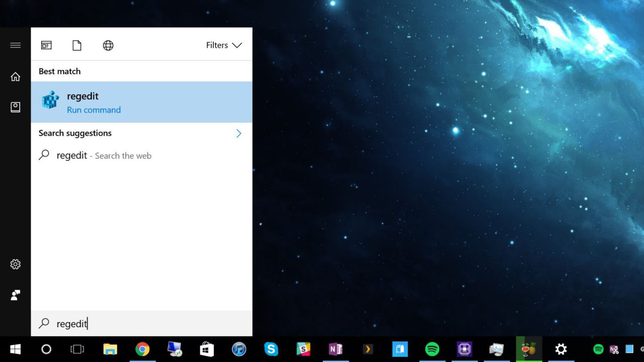Image resolution: width=644 pixels, height=362 pixels.
Task: Open the purple CPU chip app on the taskbar
Action: (x=464, y=349)
